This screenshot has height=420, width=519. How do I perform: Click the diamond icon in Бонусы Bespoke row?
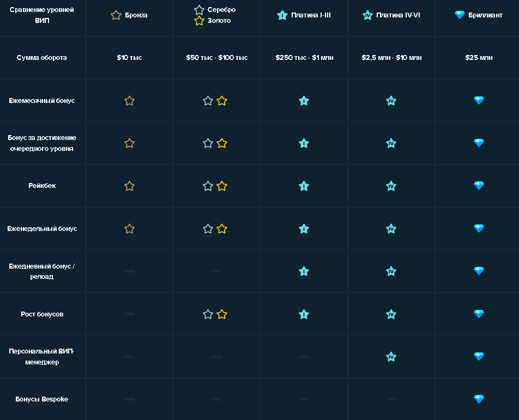pyautogui.click(x=479, y=399)
